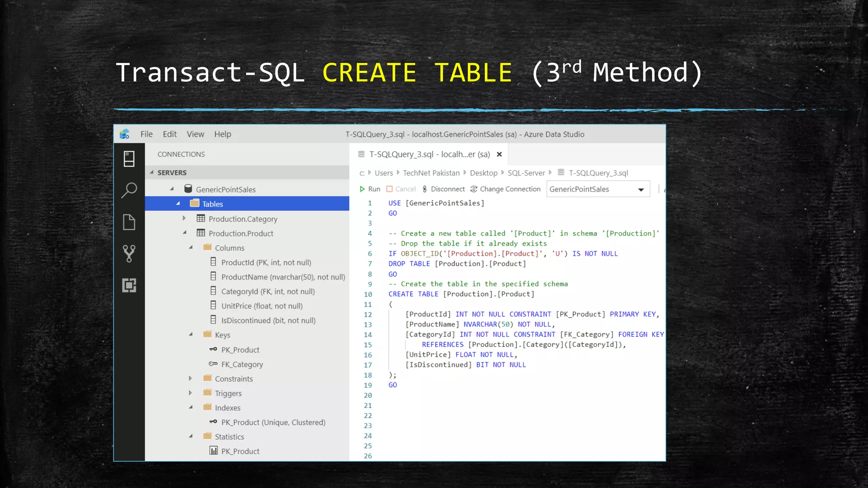
Task: Click the Azure Data Studio app logo
Action: click(125, 134)
